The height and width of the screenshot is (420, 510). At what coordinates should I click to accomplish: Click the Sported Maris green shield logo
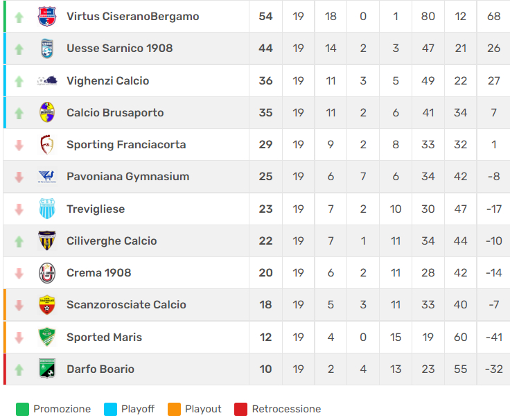point(47,337)
